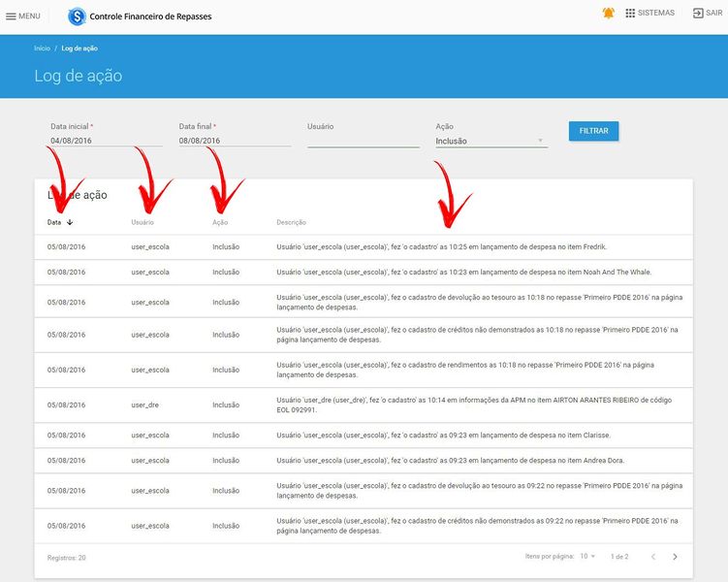The image size is (728, 582).
Task: Focus the Data inicial date field
Action: tap(107, 141)
